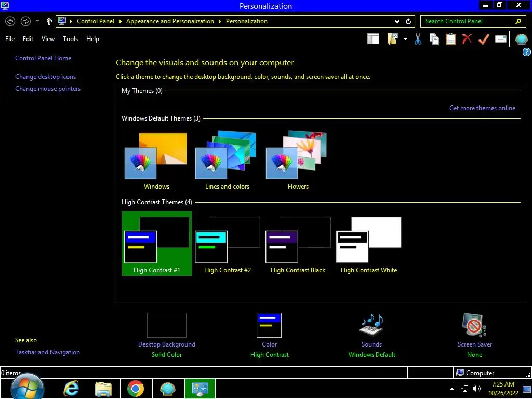The height and width of the screenshot is (399, 532).
Task: Open Sounds settings with piano icon
Action: click(371, 335)
